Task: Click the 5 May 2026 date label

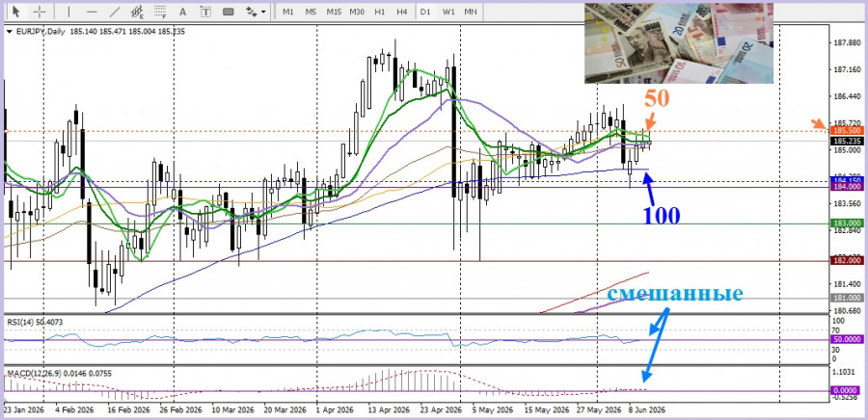Action: click(493, 410)
